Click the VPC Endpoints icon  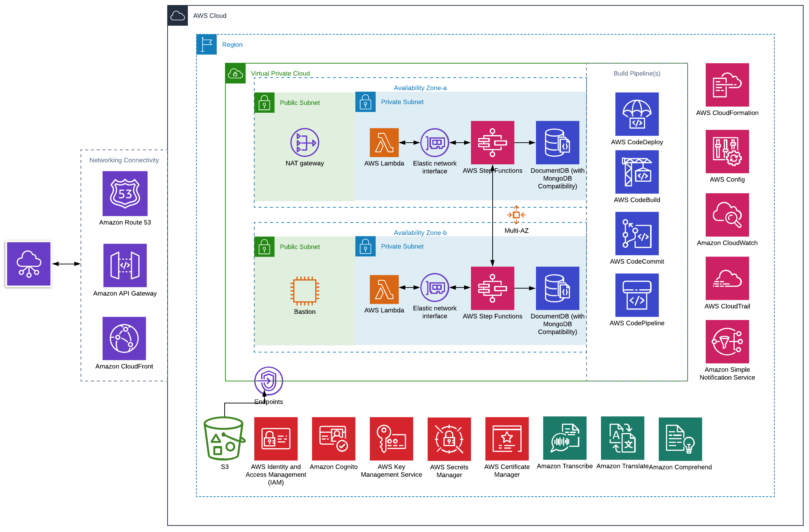click(x=269, y=381)
